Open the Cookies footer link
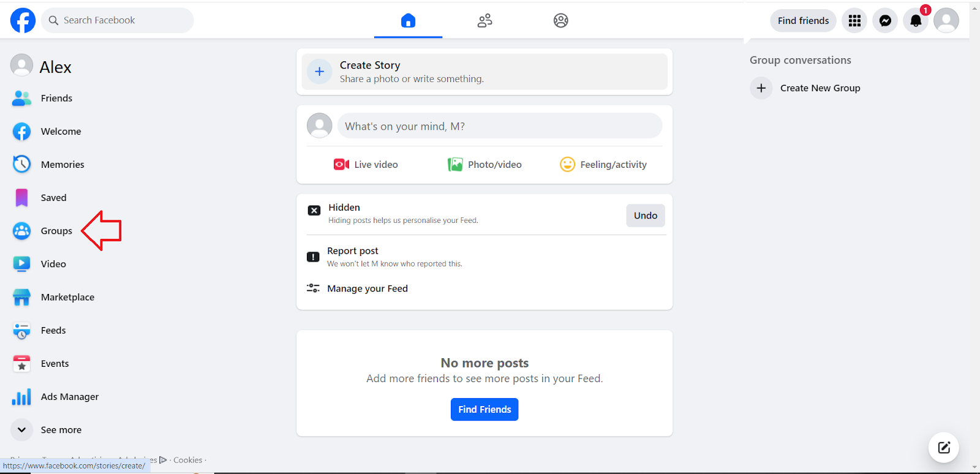Image resolution: width=980 pixels, height=474 pixels. tap(187, 460)
